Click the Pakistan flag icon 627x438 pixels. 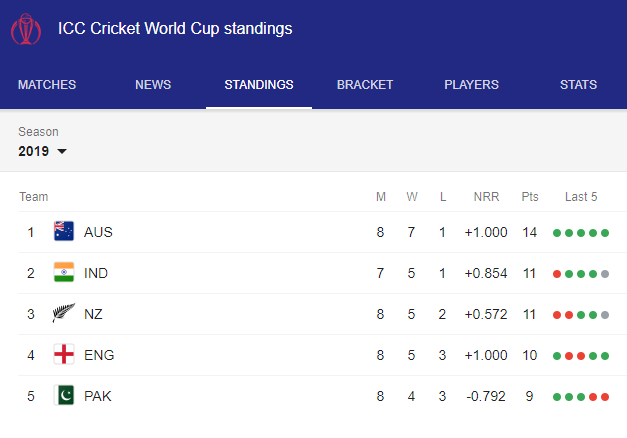(64, 395)
